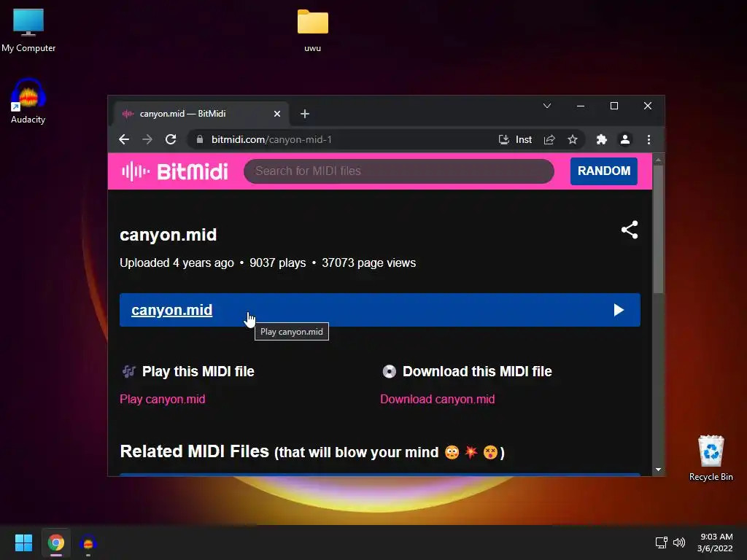Open the clock and date panel
This screenshot has width=747, height=560.
coord(715,542)
